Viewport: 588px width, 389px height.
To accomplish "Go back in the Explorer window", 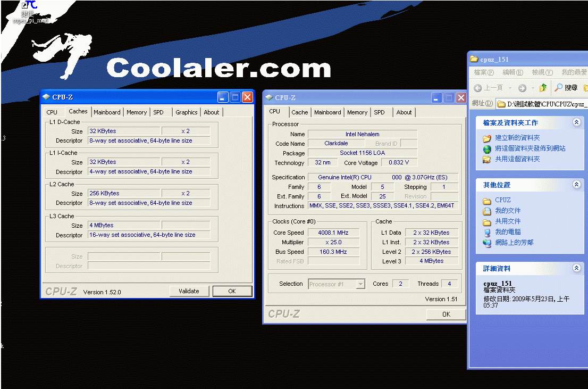I will (488, 88).
